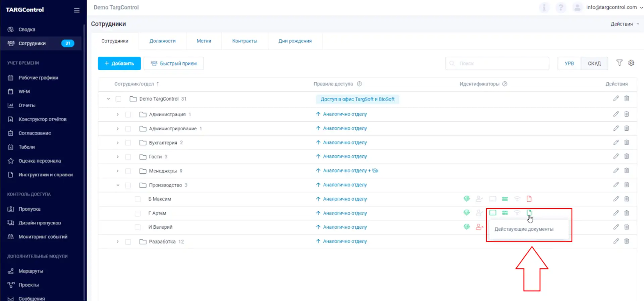The image size is (644, 301).
Task: Click green card icon for Г Артем
Action: [492, 213]
